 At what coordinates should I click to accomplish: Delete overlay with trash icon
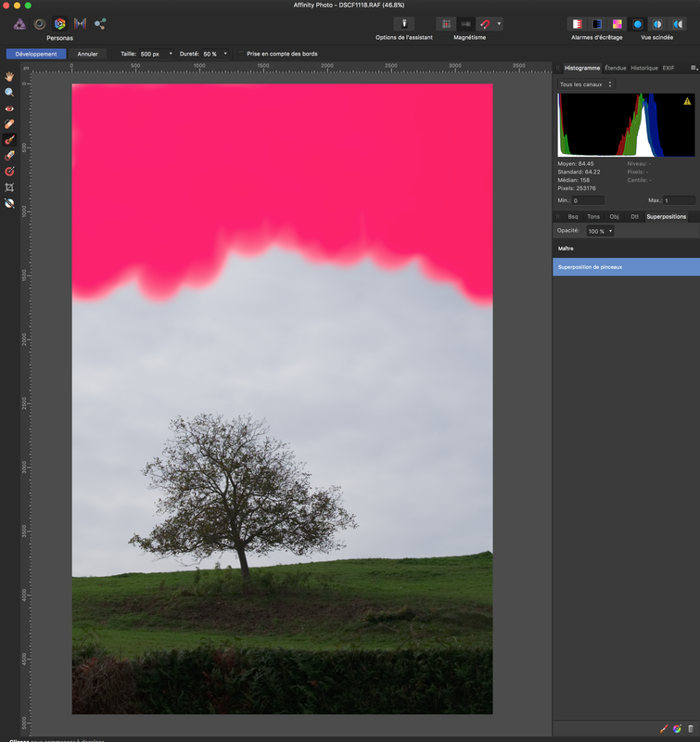[691, 729]
